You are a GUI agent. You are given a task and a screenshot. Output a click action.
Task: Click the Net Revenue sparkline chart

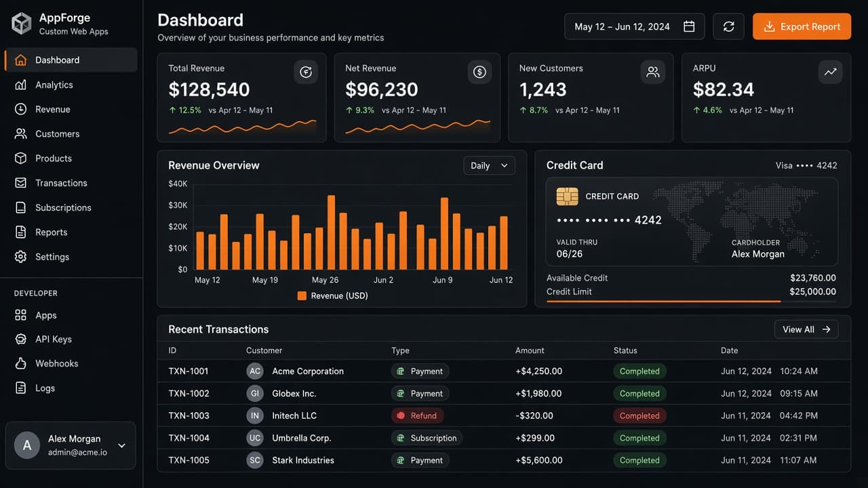click(418, 127)
